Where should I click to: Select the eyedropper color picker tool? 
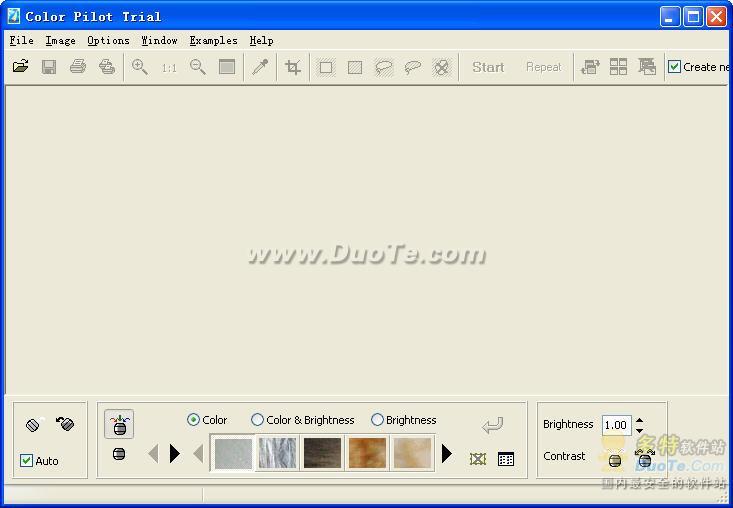point(260,67)
